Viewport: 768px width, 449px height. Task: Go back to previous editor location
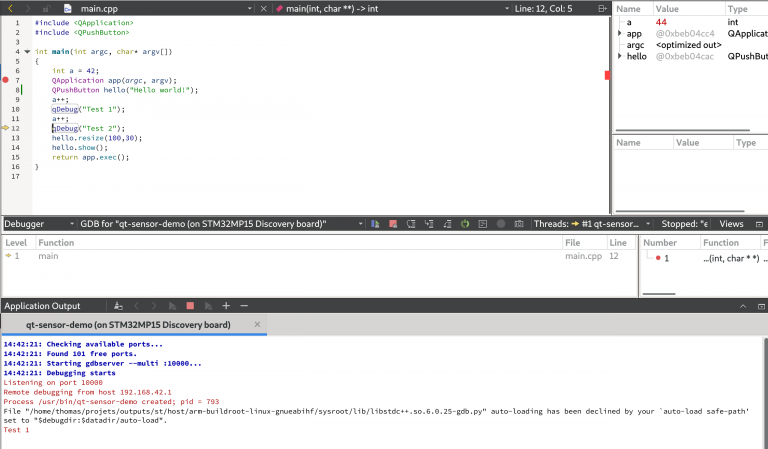tap(10, 8)
